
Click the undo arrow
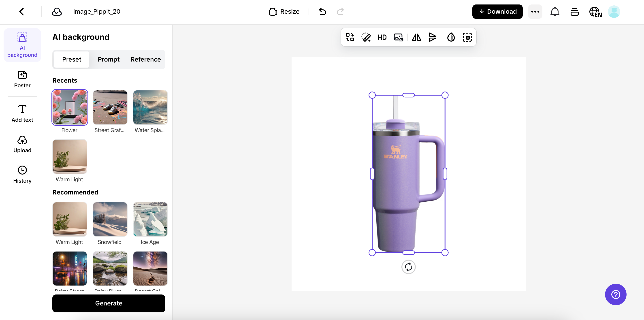point(322,12)
